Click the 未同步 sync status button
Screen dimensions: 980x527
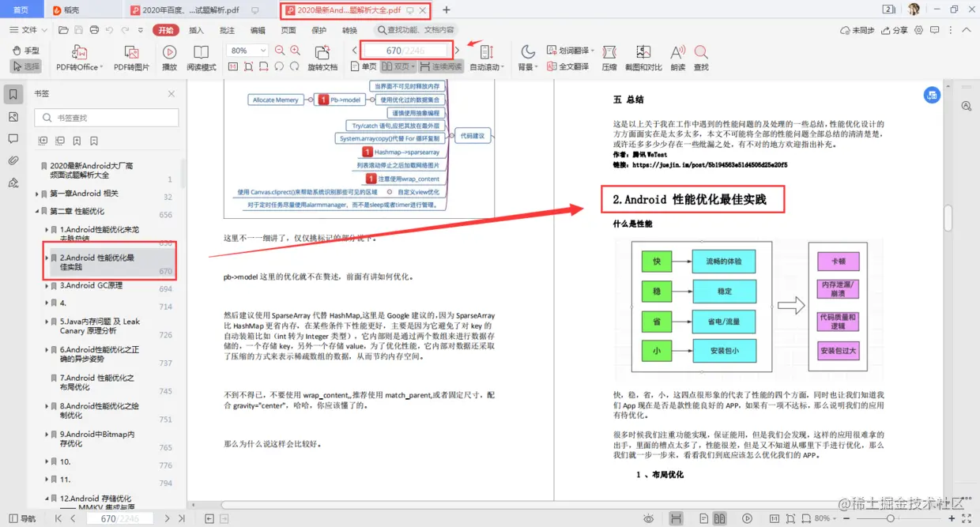coord(857,30)
